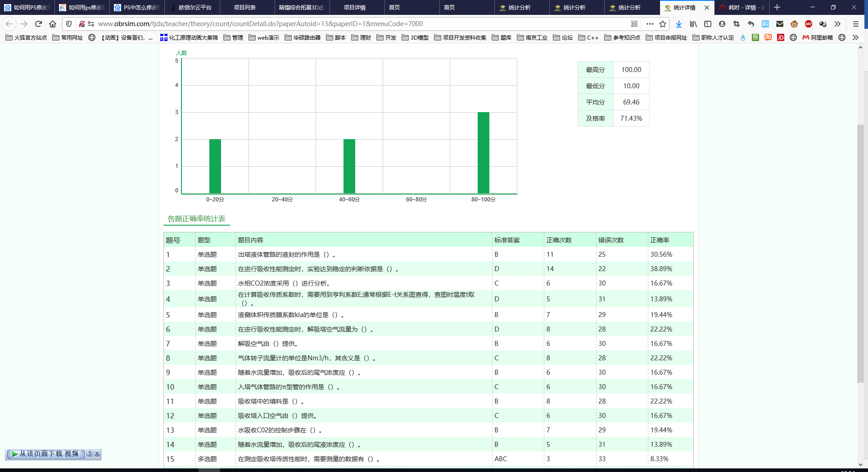Switch to the 耗时 - 详情 tab
The image size is (868, 472).
tap(742, 8)
